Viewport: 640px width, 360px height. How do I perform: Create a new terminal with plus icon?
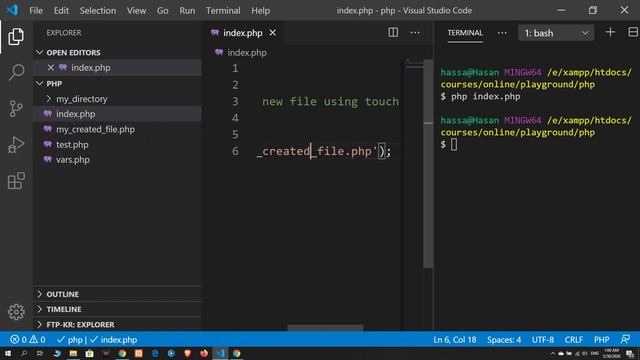tap(610, 32)
